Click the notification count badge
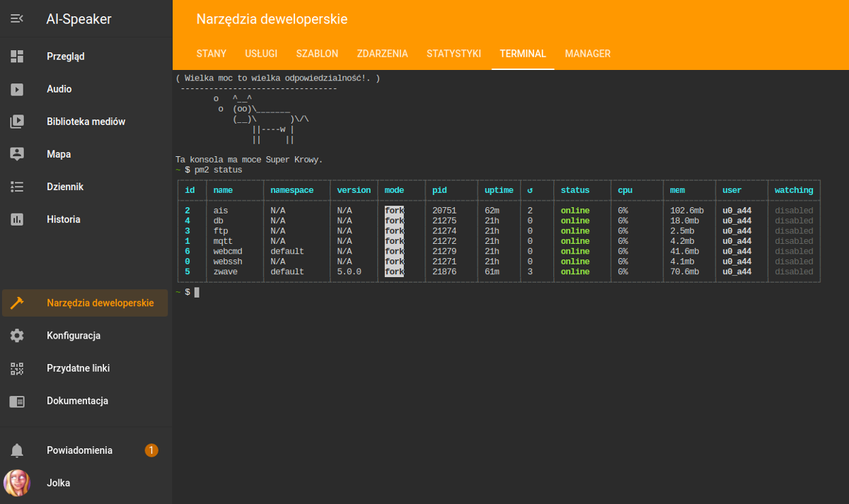 (x=151, y=450)
